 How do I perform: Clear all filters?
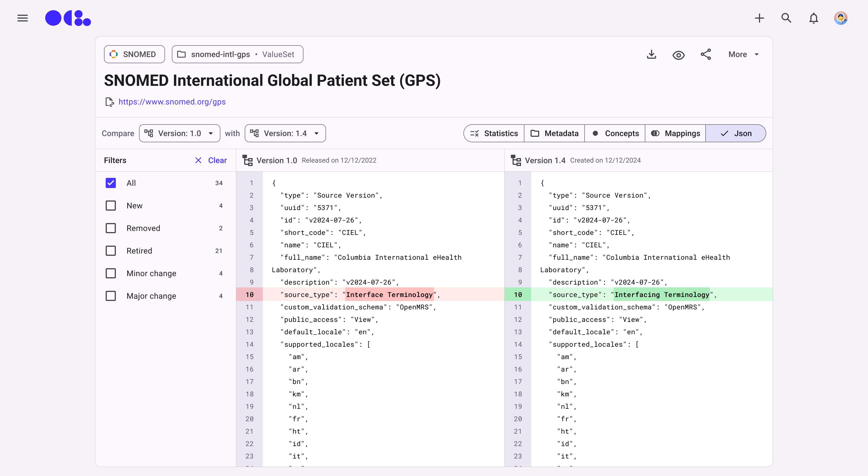[211, 160]
